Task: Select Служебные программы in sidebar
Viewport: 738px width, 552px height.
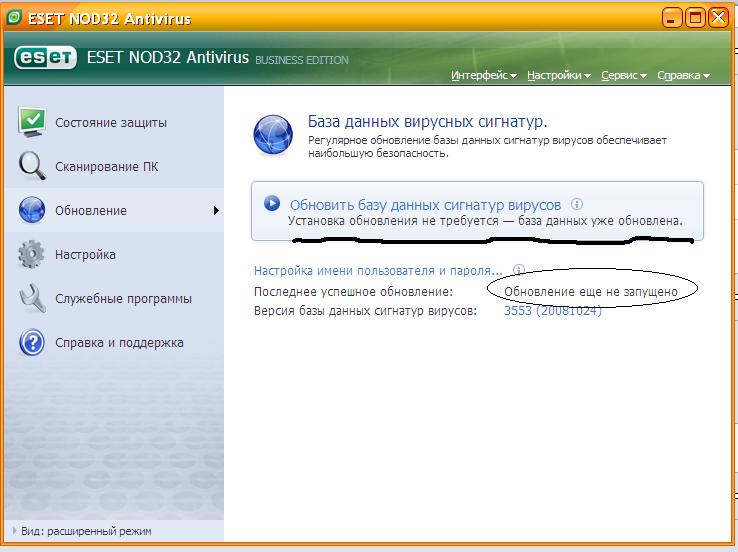Action: pos(114,298)
